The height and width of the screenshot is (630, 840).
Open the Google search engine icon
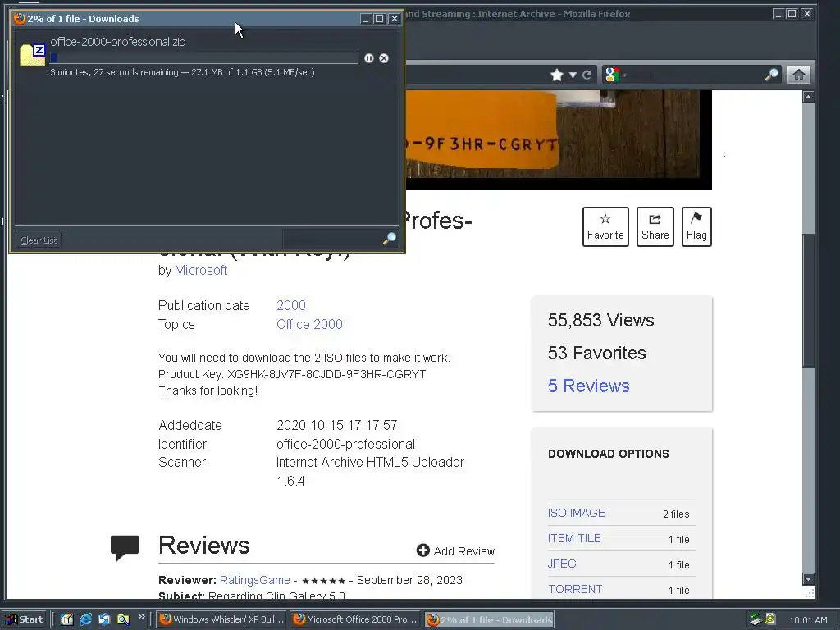(611, 75)
